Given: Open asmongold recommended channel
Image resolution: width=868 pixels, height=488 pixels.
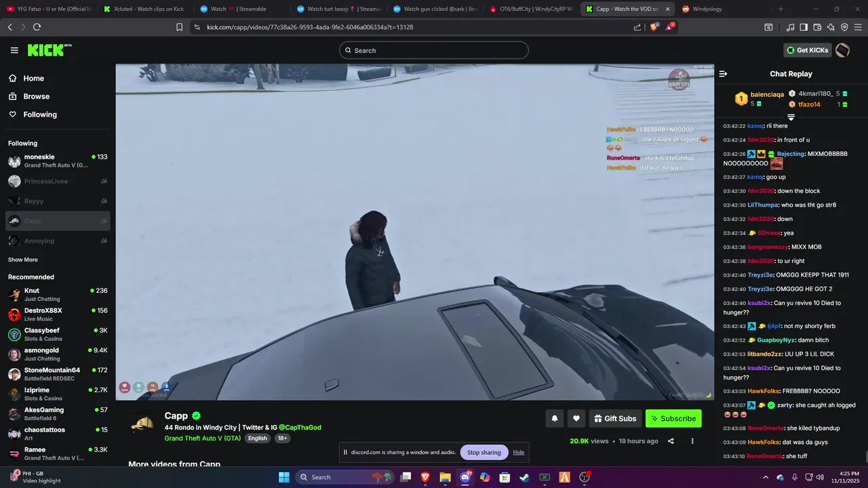Looking at the screenshot, I should [58, 354].
